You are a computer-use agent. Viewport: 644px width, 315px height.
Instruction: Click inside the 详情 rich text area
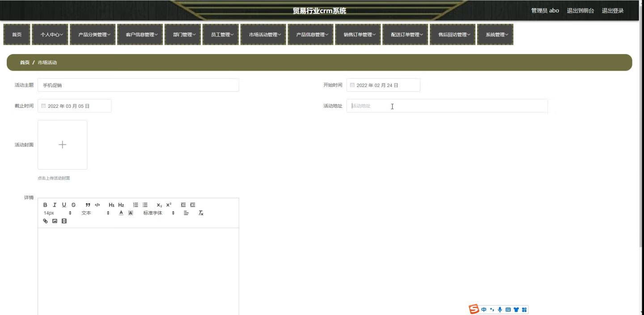coord(138,271)
